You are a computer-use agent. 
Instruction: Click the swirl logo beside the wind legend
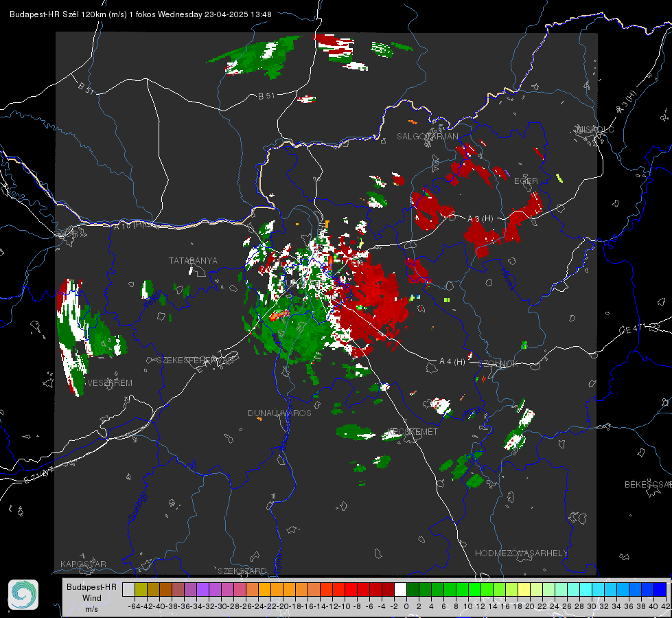point(23,595)
